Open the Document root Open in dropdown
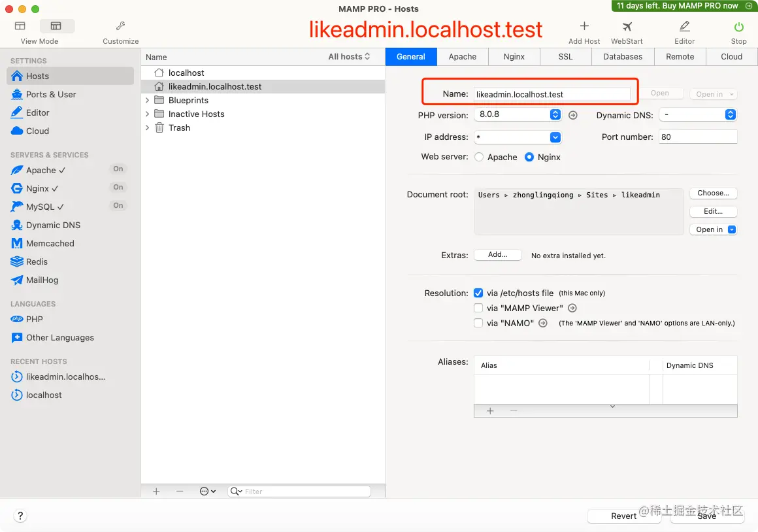758x532 pixels. pos(714,230)
